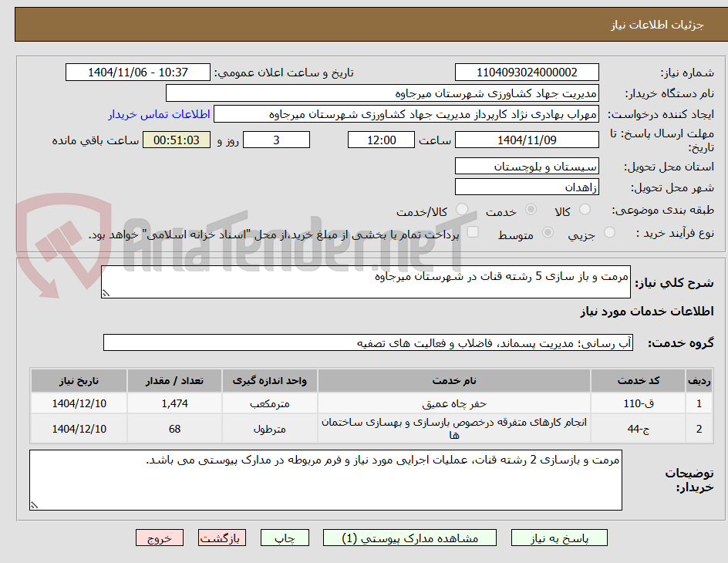Click the مترمکعب unit cell
This screenshot has width=728, height=563.
(x=270, y=403)
